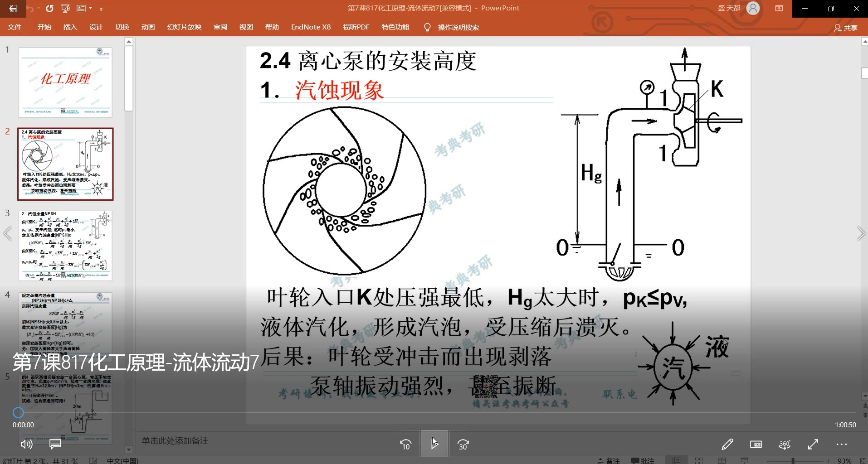
Task: Open Ribbon display options icon
Action: 779,8
